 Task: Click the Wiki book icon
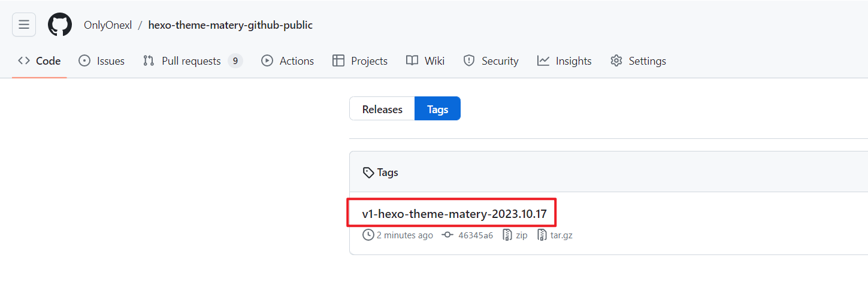[x=412, y=61]
